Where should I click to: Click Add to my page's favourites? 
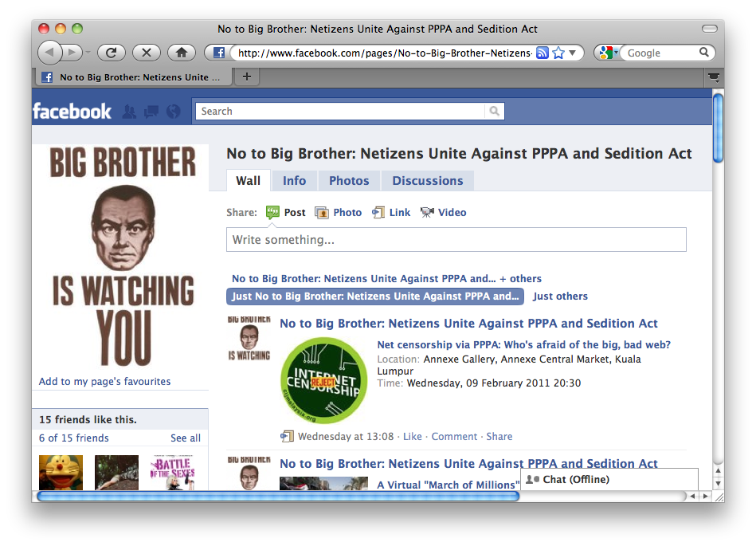[104, 382]
